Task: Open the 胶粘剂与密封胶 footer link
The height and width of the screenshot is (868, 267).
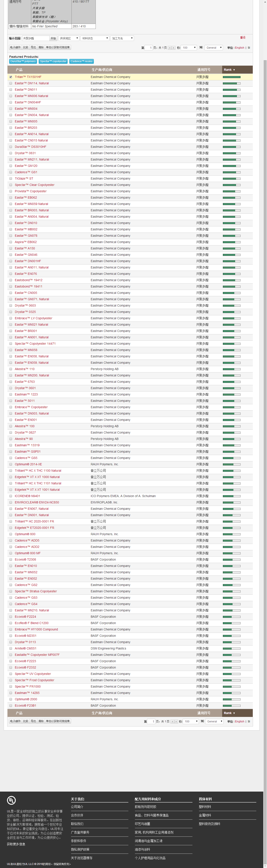Action: click(145, 807)
